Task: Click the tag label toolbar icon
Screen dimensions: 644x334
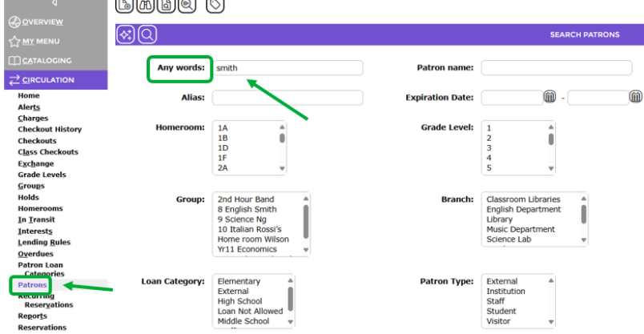Action: point(215,6)
